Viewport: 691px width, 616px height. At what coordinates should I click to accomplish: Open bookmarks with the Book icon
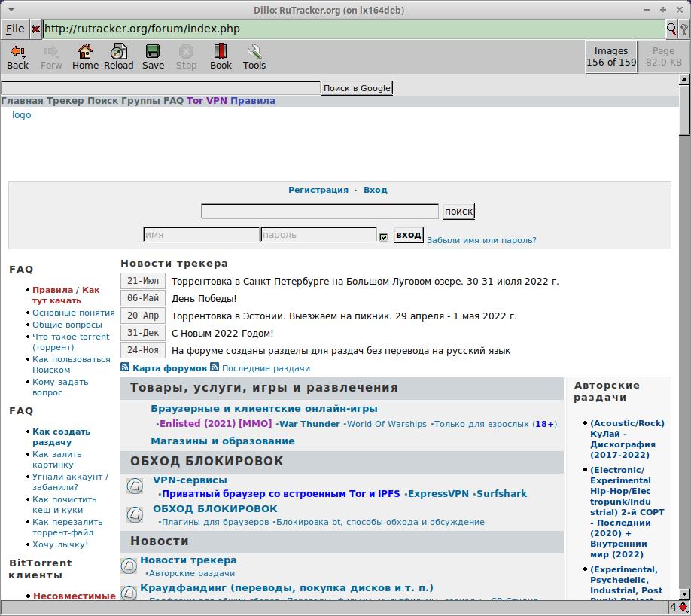click(x=221, y=51)
